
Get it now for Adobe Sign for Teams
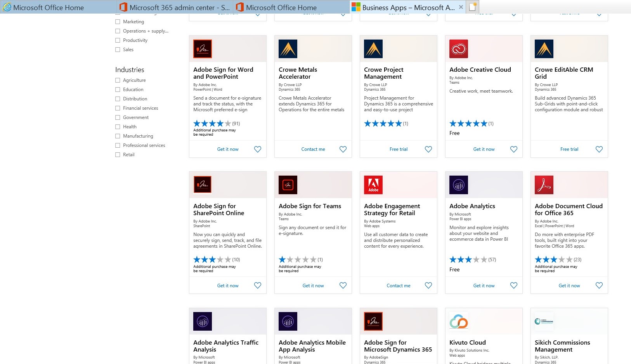[x=313, y=286]
